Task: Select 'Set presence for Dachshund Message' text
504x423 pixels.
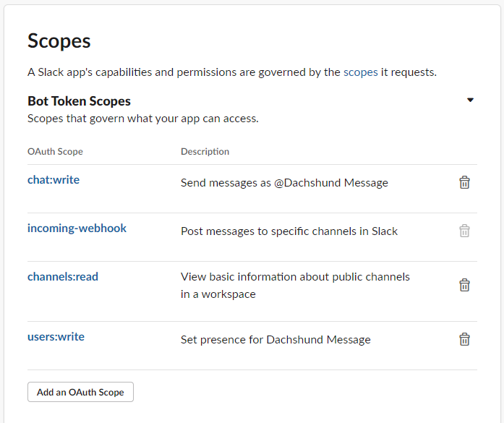Action: click(x=276, y=340)
